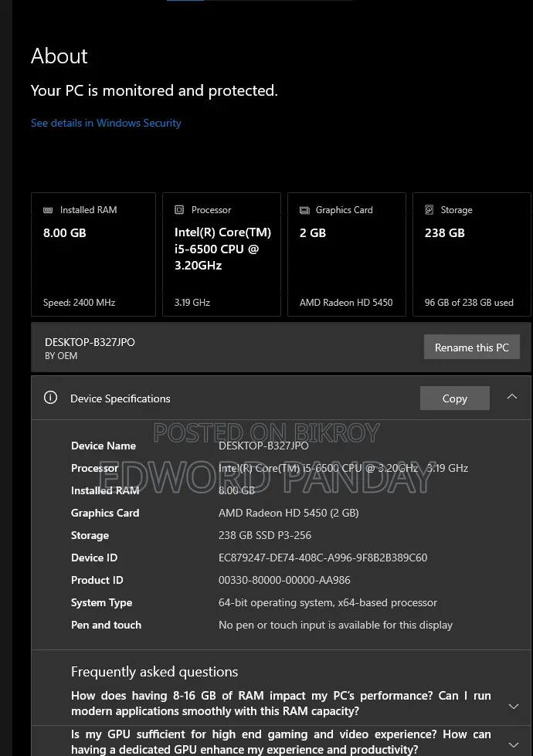Select the 8.00 GB RAM value in card
The width and height of the screenshot is (533, 756).
click(65, 233)
